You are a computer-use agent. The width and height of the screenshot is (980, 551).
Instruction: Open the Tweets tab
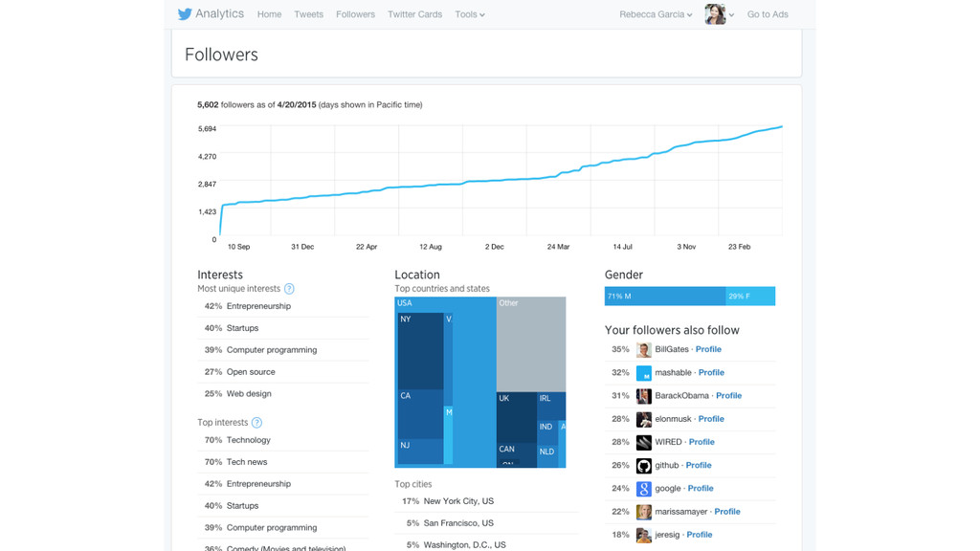309,14
